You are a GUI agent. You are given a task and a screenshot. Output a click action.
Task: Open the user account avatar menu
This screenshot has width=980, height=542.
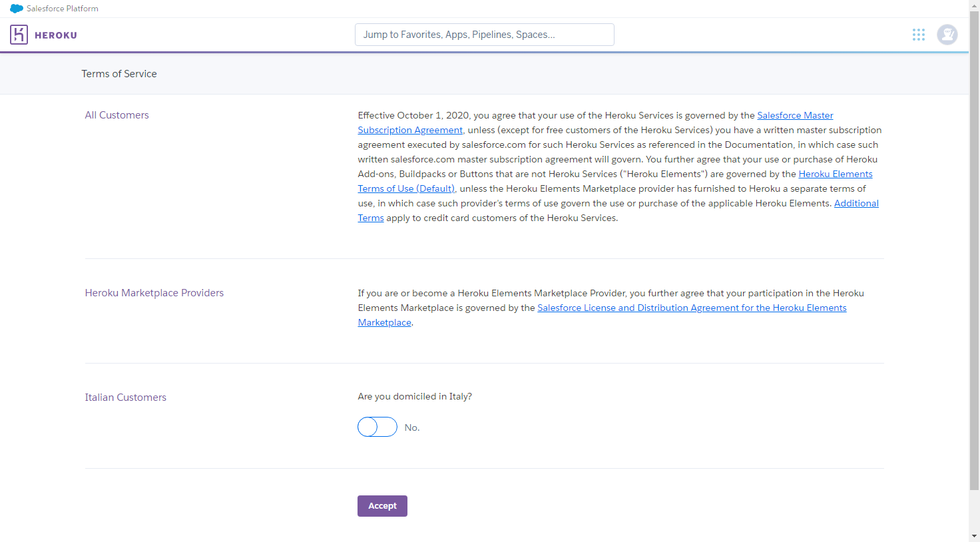click(x=947, y=35)
